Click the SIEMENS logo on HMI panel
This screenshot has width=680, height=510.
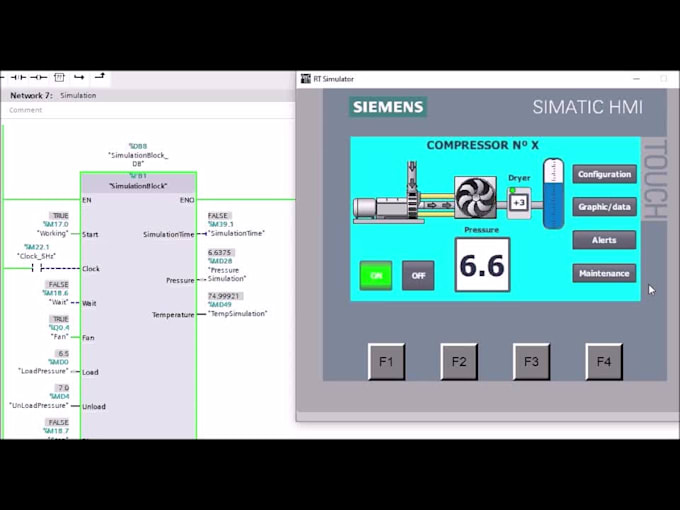click(x=388, y=107)
